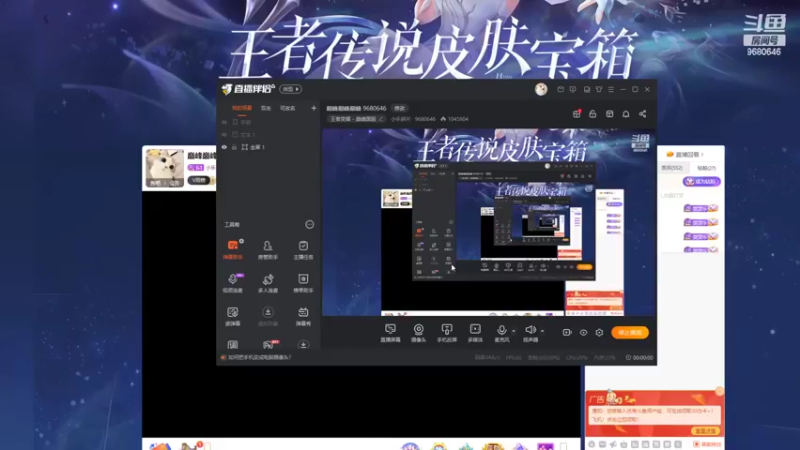Add 多媒体 multimedia source
This screenshot has height=450, width=800.
(x=475, y=333)
